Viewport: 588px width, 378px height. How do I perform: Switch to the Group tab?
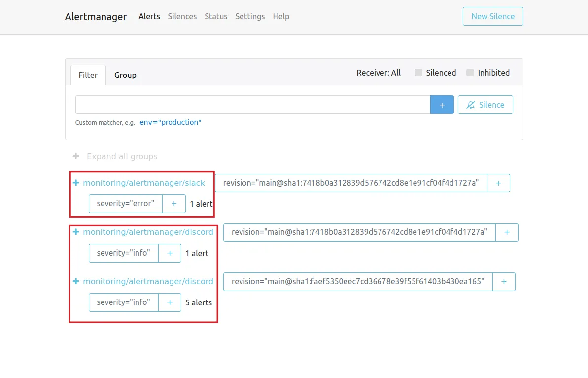(125, 75)
